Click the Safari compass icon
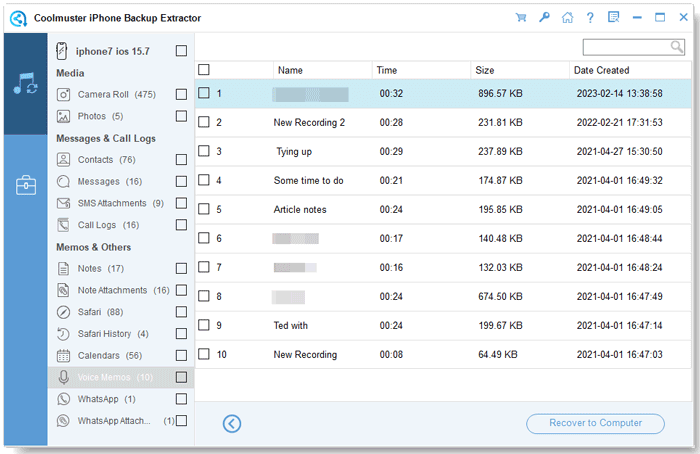700x454 pixels. (x=63, y=312)
